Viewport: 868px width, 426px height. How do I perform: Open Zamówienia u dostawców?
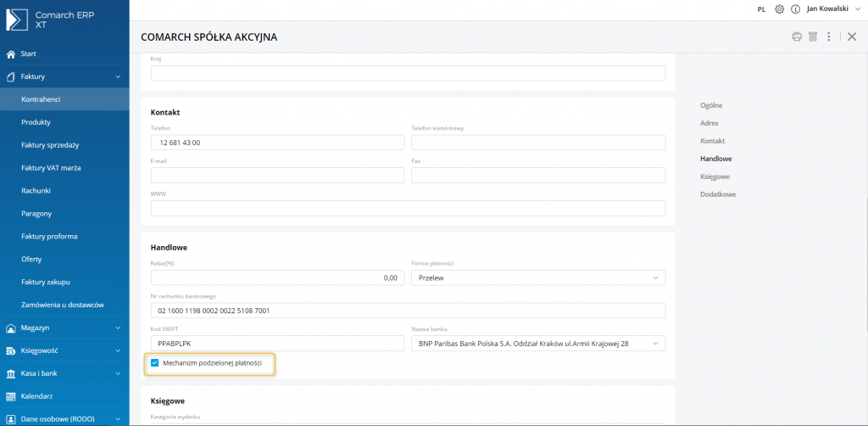click(64, 305)
